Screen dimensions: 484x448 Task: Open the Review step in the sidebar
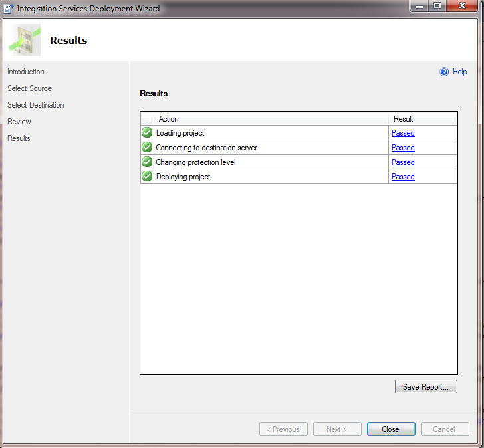pyautogui.click(x=19, y=122)
